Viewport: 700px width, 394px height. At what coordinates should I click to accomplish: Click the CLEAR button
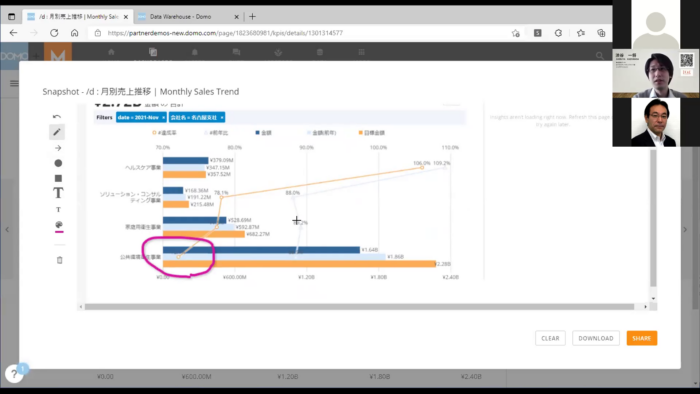pyautogui.click(x=550, y=338)
